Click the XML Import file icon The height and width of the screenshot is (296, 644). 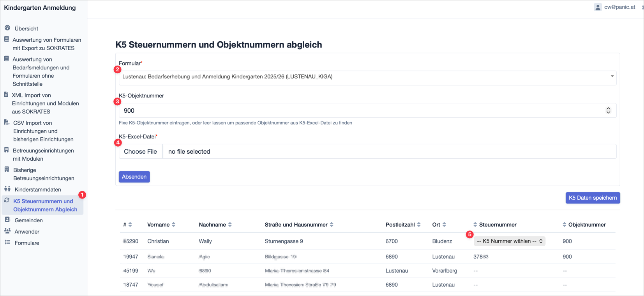6,95
